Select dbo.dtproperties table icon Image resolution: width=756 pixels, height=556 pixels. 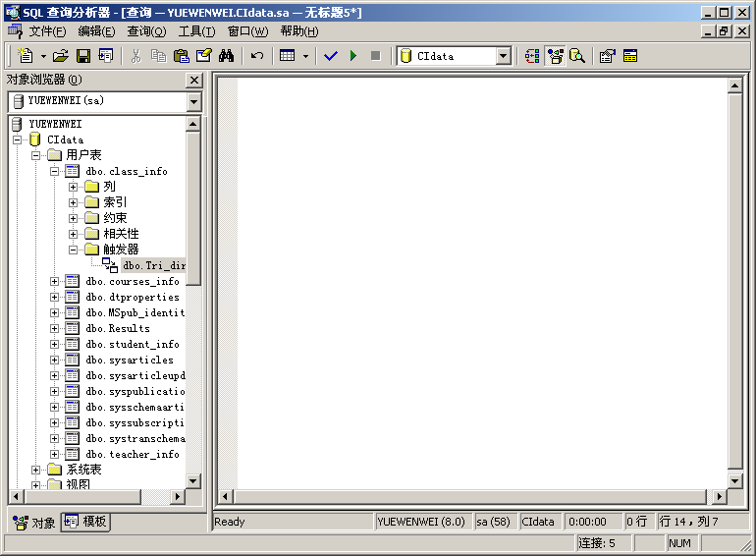pyautogui.click(x=73, y=297)
